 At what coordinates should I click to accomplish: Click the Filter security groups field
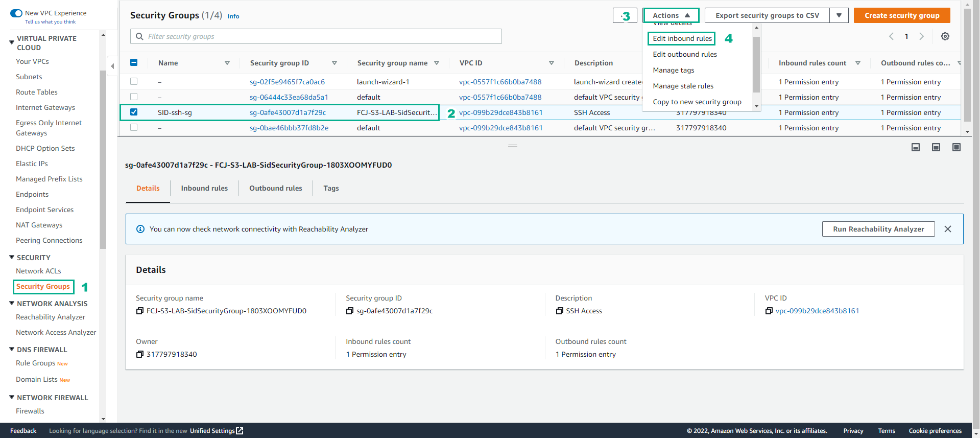316,36
